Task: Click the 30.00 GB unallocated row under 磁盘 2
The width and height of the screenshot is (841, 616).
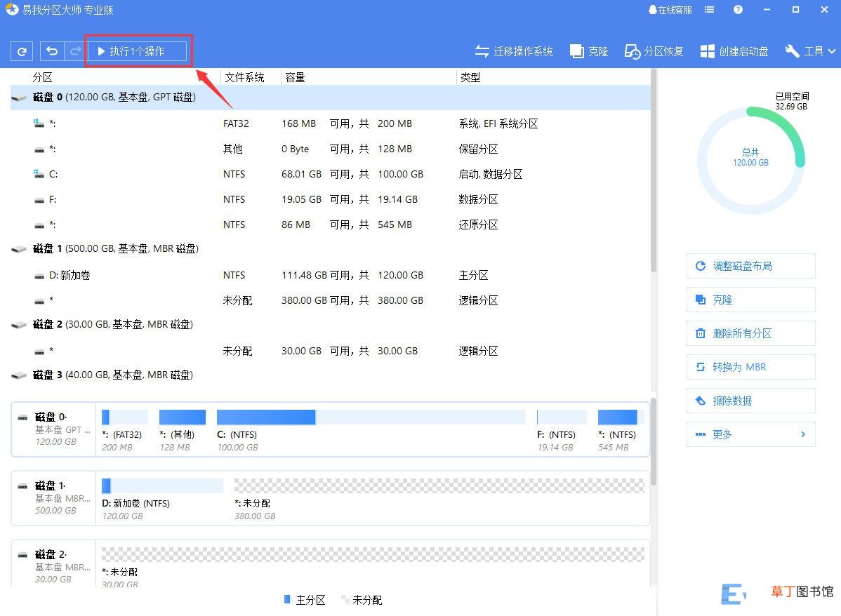Action: pos(331,351)
